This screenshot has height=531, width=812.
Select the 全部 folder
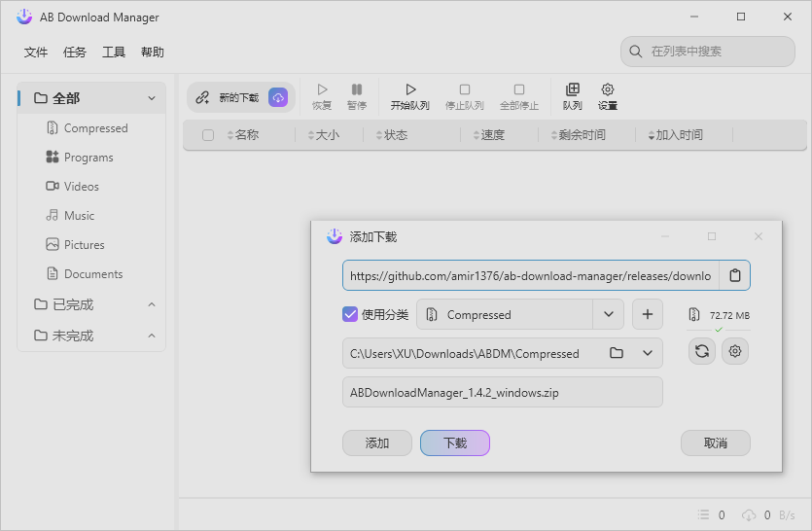[x=92, y=98]
